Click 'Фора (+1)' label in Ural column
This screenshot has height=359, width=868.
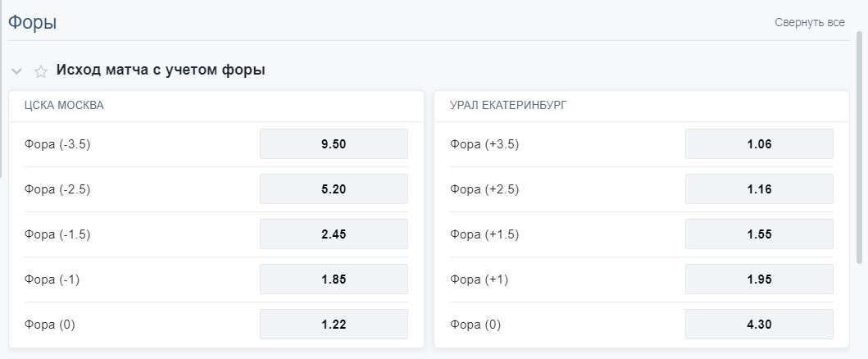[479, 279]
